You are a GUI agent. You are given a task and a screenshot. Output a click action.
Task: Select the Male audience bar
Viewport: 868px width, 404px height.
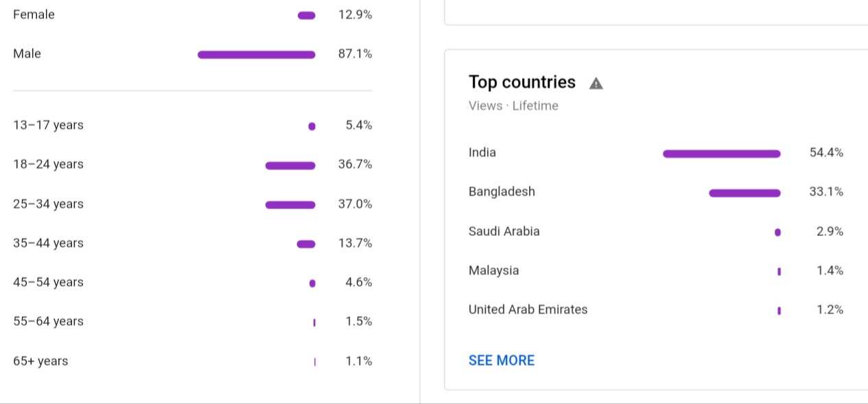pos(257,55)
